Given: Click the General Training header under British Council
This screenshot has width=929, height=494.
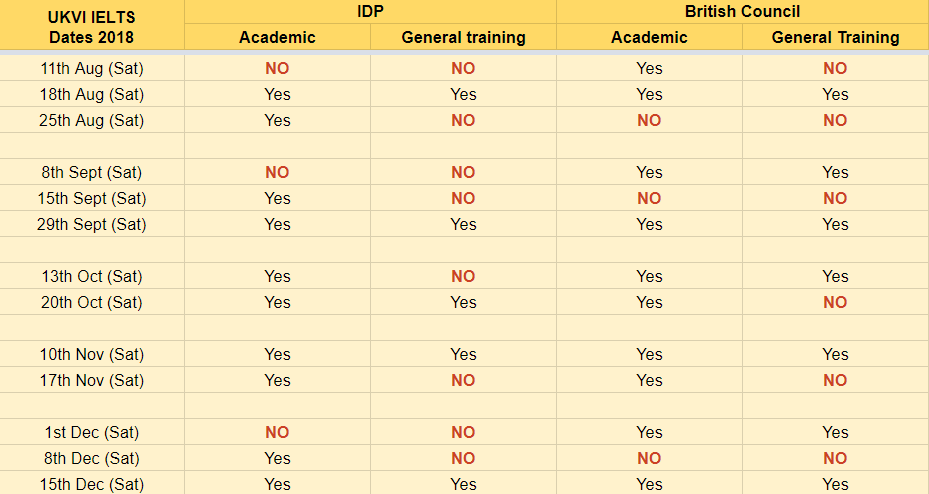Looking at the screenshot, I should point(835,38).
